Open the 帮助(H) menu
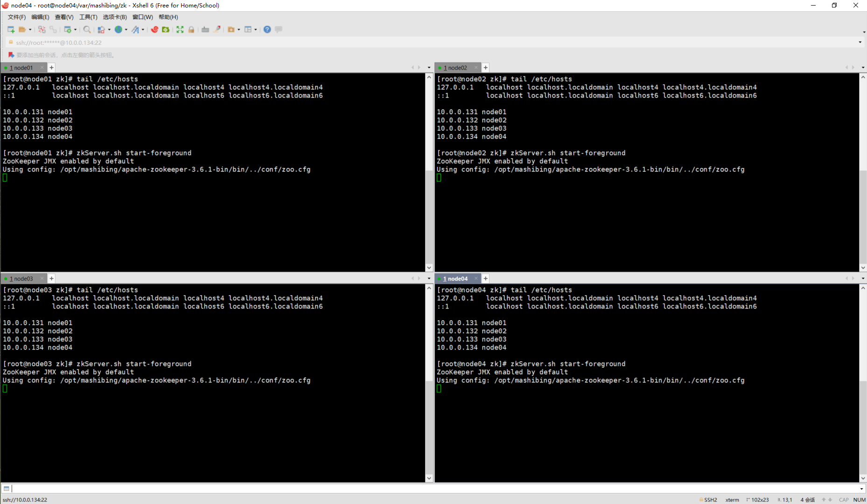This screenshot has width=867, height=504. (x=168, y=17)
